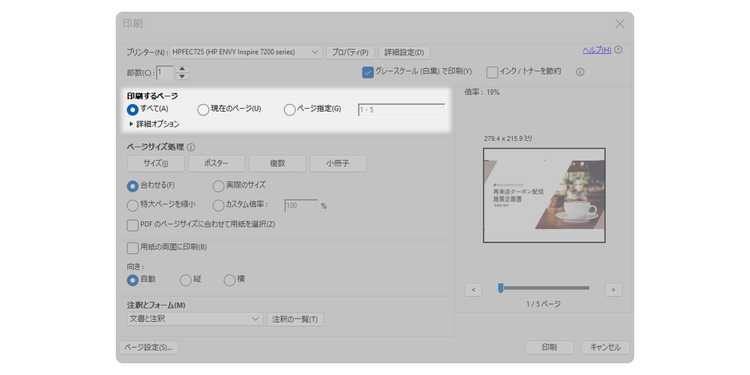Image resolution: width=750 pixels, height=375 pixels.
Task: Click the 部数 copies input field
Action: pyautogui.click(x=165, y=73)
